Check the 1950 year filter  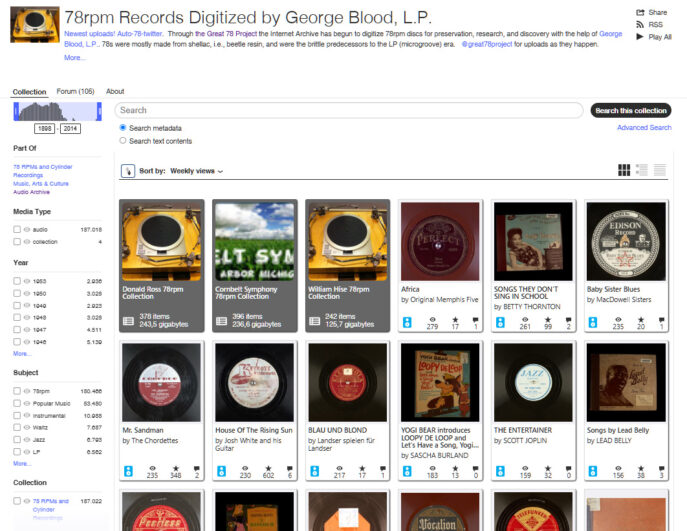[x=17, y=293]
